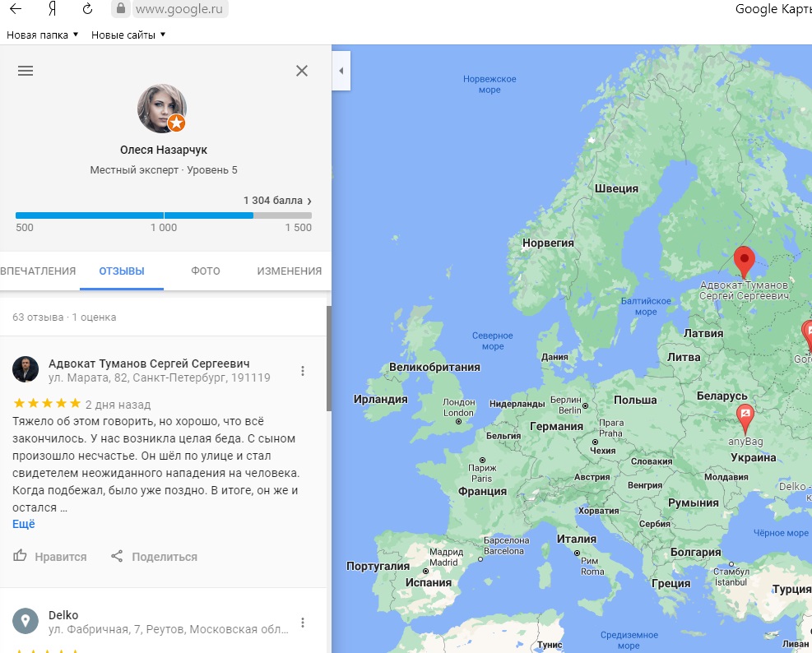Collapse the side panel with the arrow
Image resolution: width=812 pixels, height=653 pixels.
click(341, 71)
